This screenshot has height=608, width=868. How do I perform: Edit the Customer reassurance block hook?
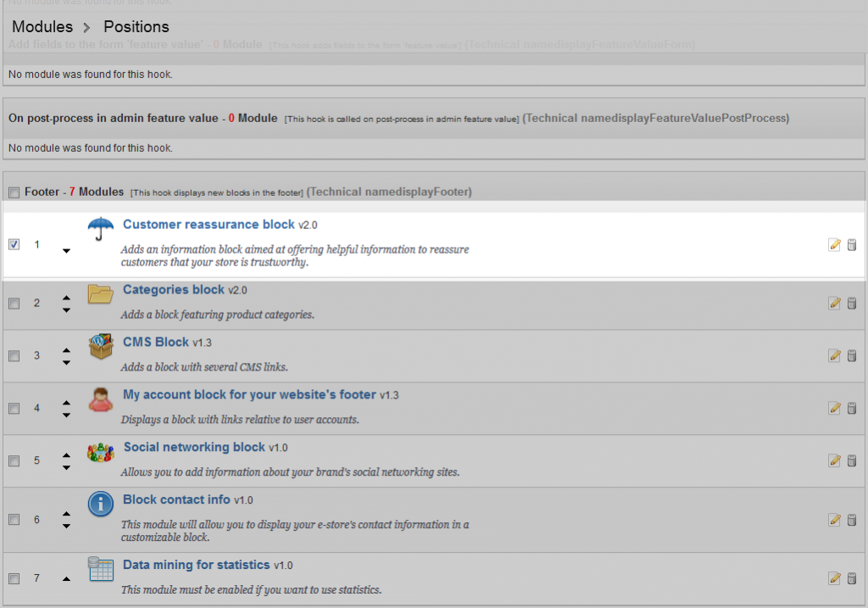pos(834,245)
